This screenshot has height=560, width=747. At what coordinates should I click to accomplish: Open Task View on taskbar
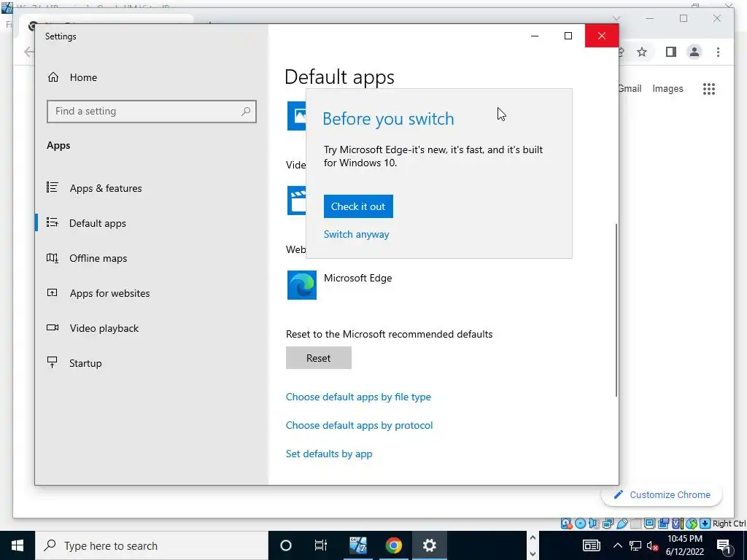321,545
